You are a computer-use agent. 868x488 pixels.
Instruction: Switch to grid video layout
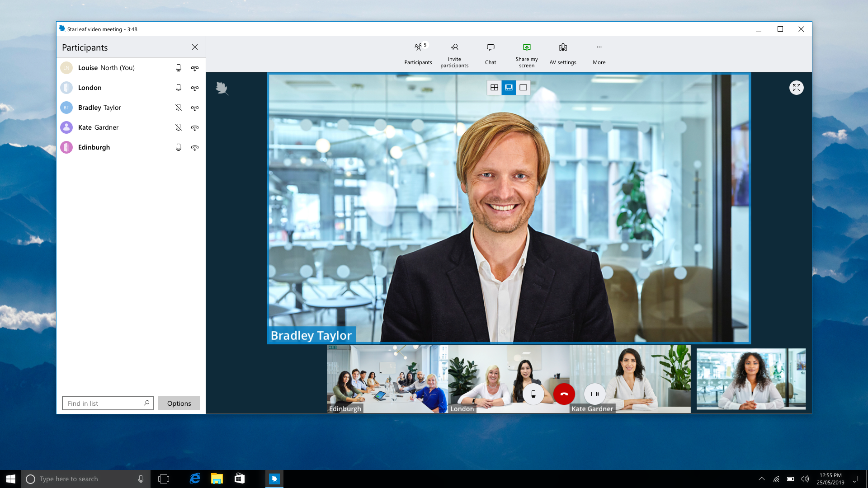[494, 88]
